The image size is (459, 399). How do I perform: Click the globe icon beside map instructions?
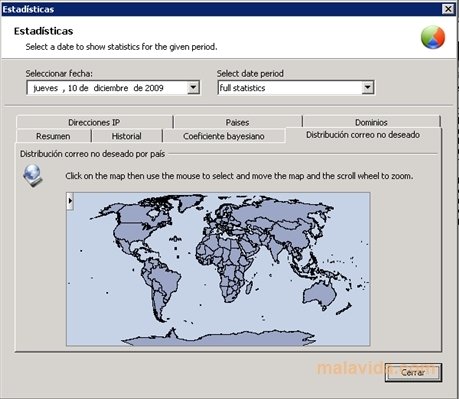click(32, 175)
